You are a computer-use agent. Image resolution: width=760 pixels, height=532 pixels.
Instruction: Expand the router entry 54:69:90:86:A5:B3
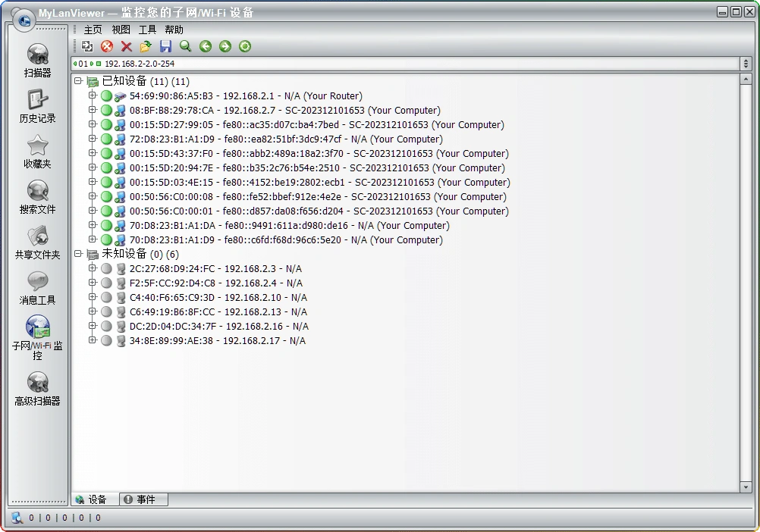click(93, 95)
